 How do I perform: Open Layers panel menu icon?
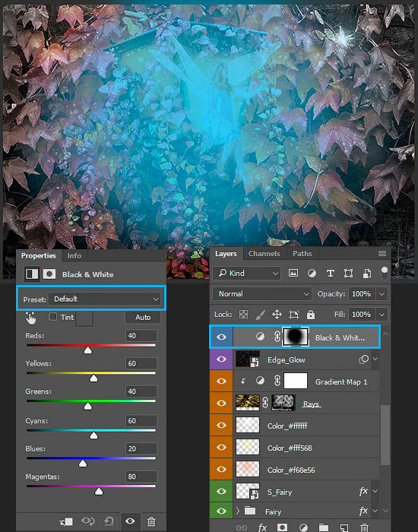click(382, 253)
